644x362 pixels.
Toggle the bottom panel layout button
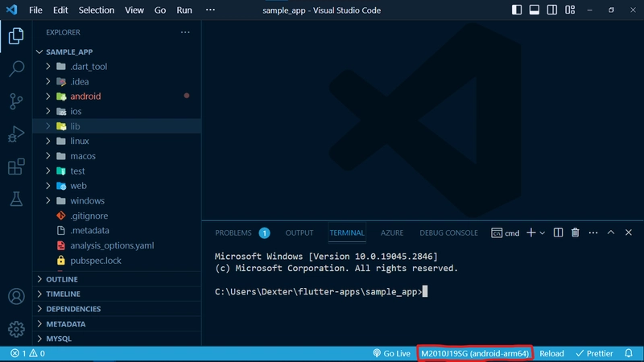(x=535, y=10)
